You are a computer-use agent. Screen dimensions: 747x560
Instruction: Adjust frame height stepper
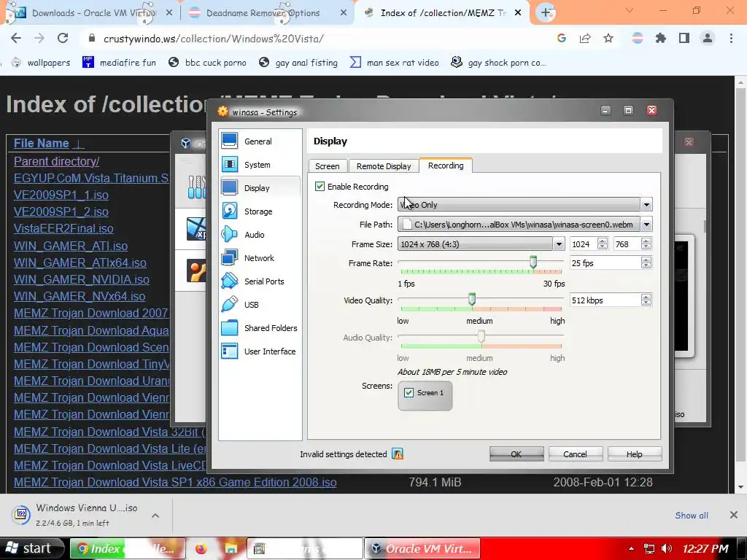pos(646,244)
